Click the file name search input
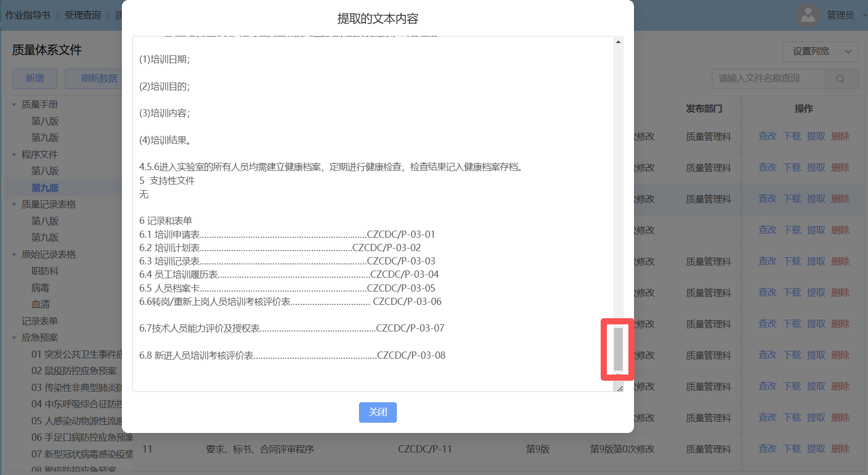Screen dimensions: 868x475 pyautogui.click(x=769, y=78)
